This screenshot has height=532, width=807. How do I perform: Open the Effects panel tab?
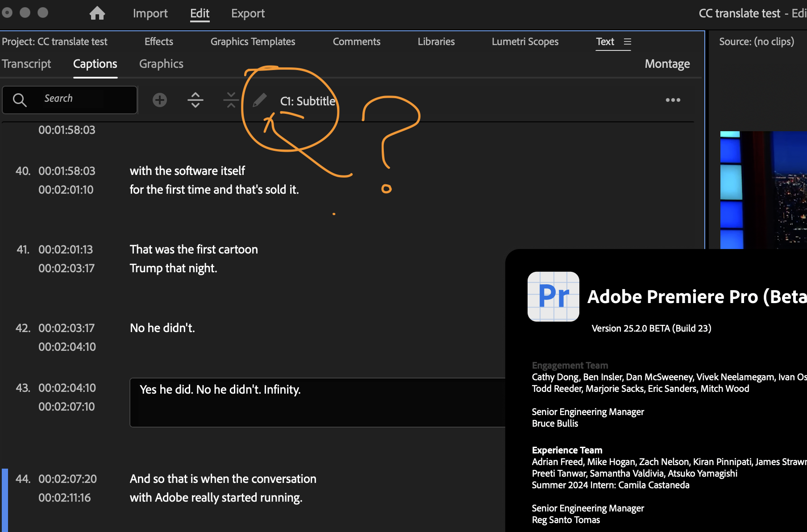pos(158,41)
